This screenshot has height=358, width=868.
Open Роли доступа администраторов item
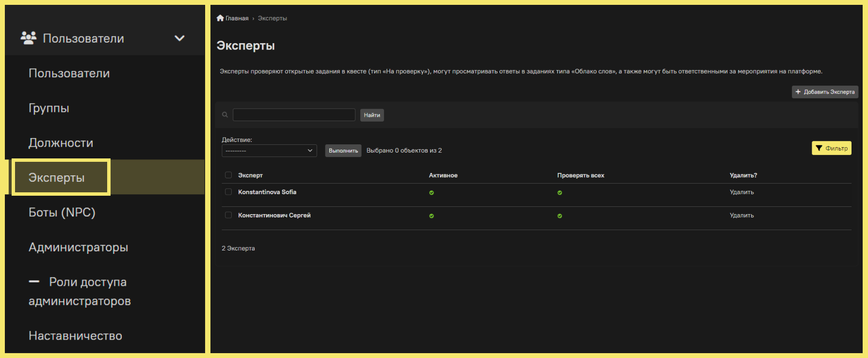(80, 291)
